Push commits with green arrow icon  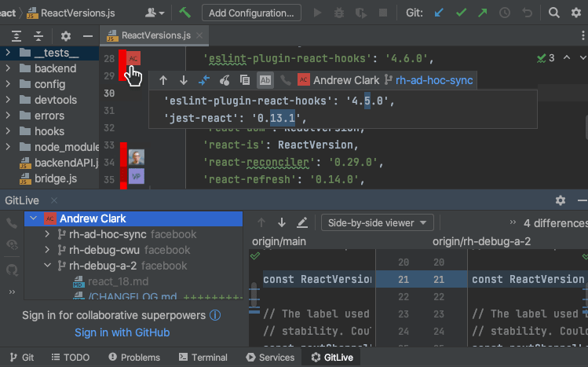pyautogui.click(x=483, y=13)
